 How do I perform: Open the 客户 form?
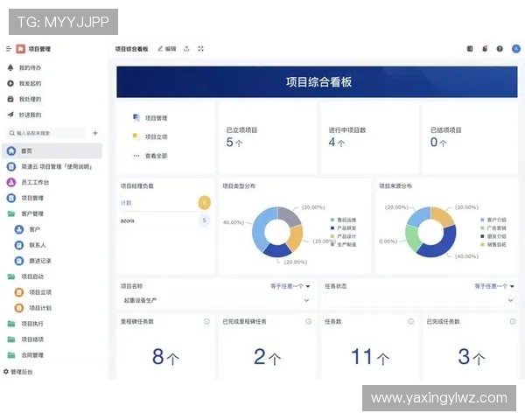click(x=27, y=229)
